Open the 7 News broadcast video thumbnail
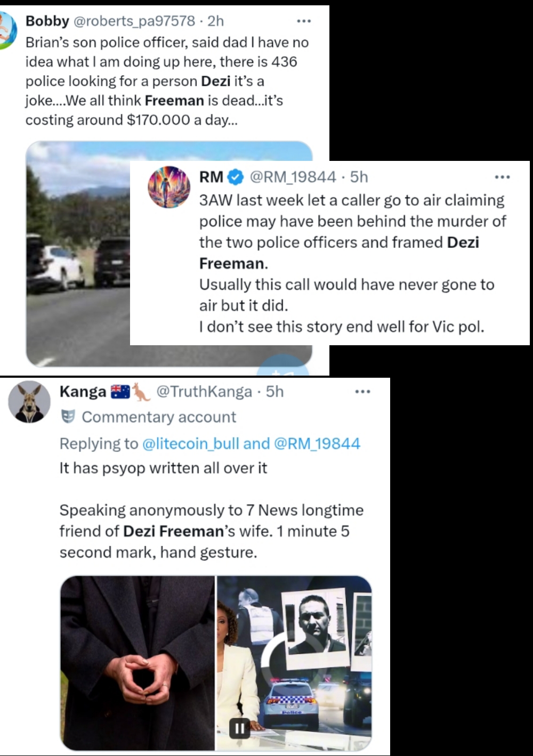This screenshot has height=756, width=533. tap(294, 663)
